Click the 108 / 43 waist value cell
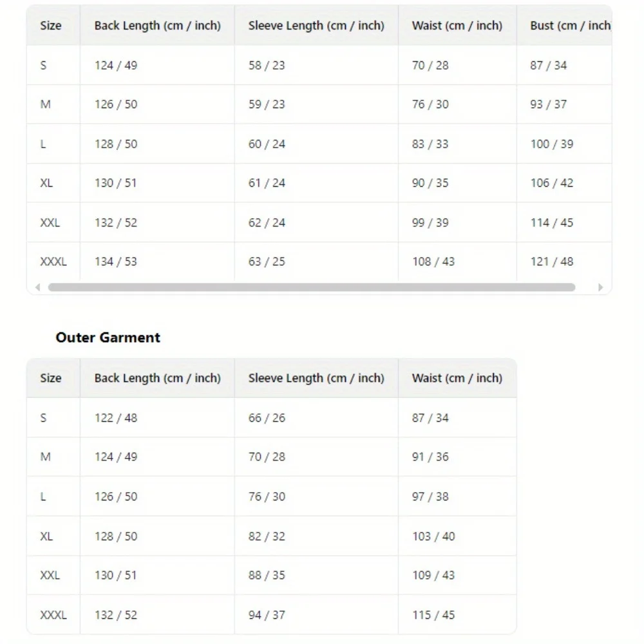This screenshot has width=644, height=644. [433, 261]
